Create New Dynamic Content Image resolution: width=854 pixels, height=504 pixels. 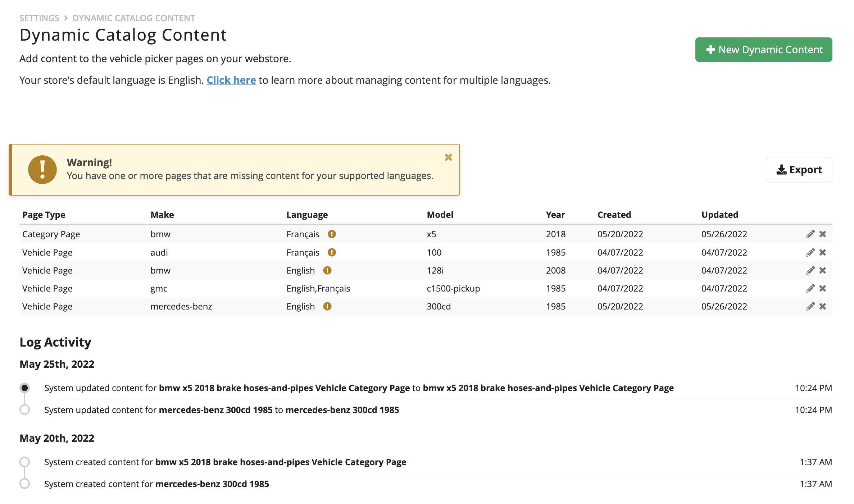763,50
